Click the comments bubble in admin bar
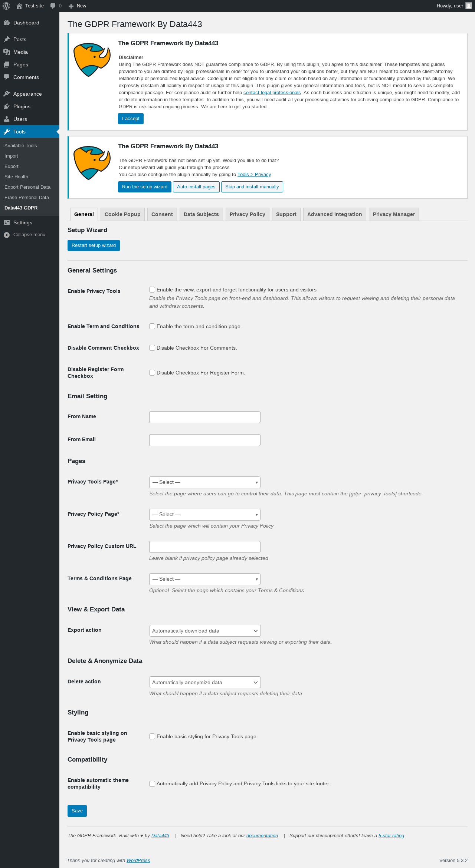Viewport: 475px width, 868px height. [53, 6]
